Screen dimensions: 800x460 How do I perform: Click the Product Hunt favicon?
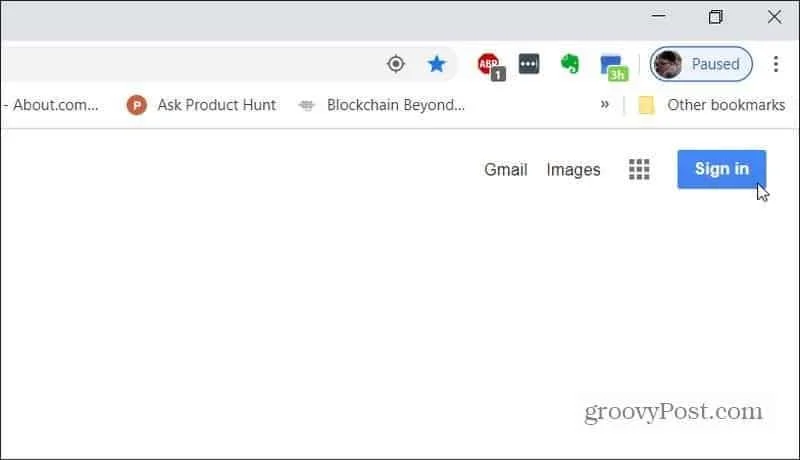click(x=136, y=105)
